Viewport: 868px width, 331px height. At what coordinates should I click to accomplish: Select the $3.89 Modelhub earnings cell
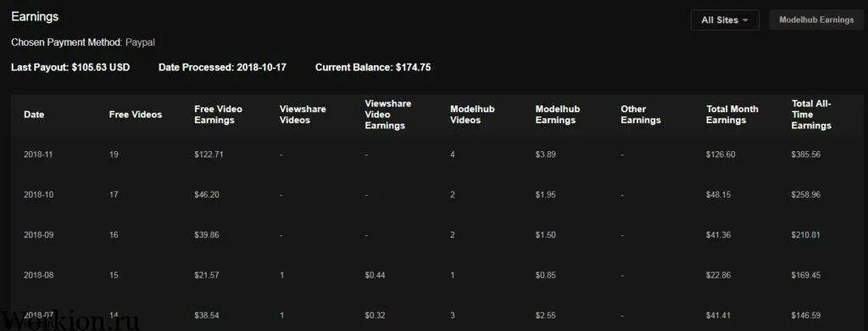[x=545, y=154]
